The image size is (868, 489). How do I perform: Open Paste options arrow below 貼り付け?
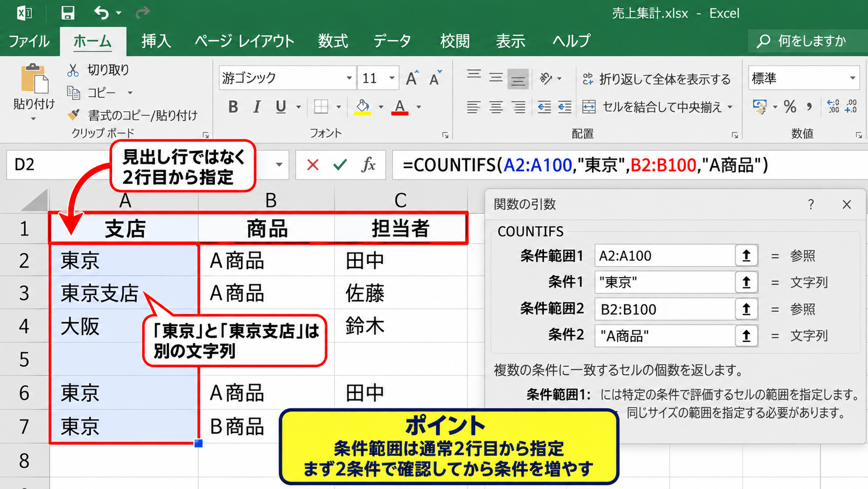click(x=33, y=119)
